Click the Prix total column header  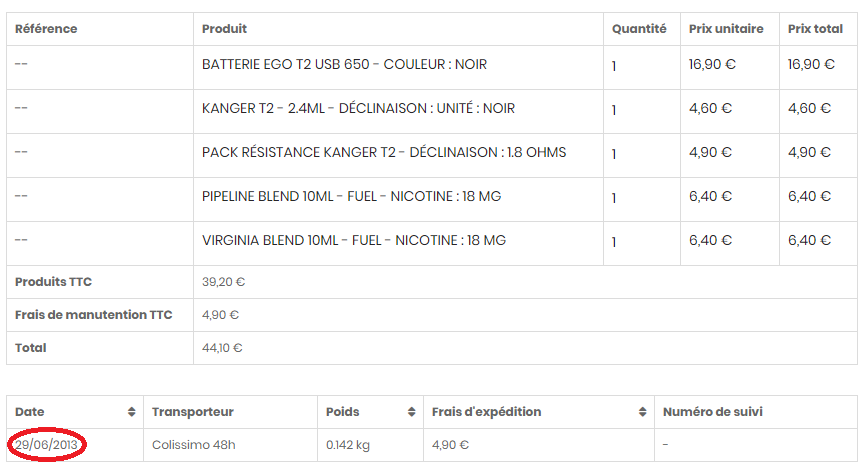coord(815,29)
